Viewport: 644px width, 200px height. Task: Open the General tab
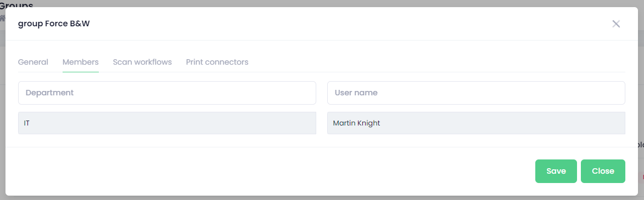click(x=33, y=62)
